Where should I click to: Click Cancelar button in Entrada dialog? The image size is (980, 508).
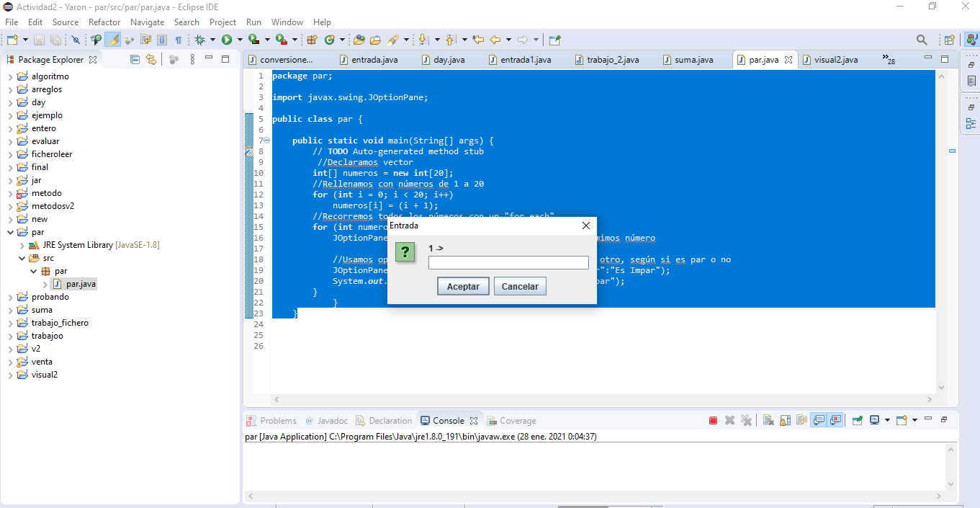tap(520, 286)
